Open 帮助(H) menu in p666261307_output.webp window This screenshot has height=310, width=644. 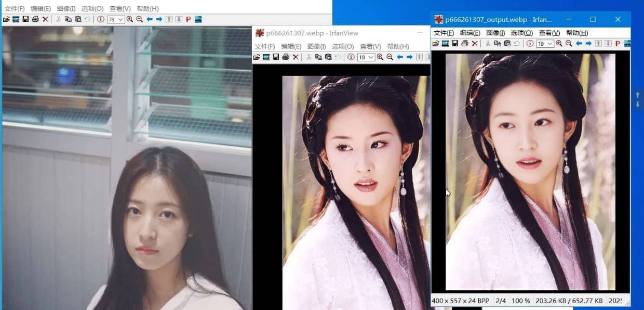pyautogui.click(x=576, y=33)
